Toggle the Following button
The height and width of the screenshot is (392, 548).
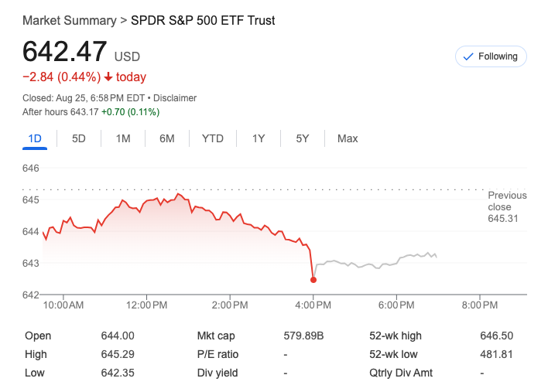491,56
